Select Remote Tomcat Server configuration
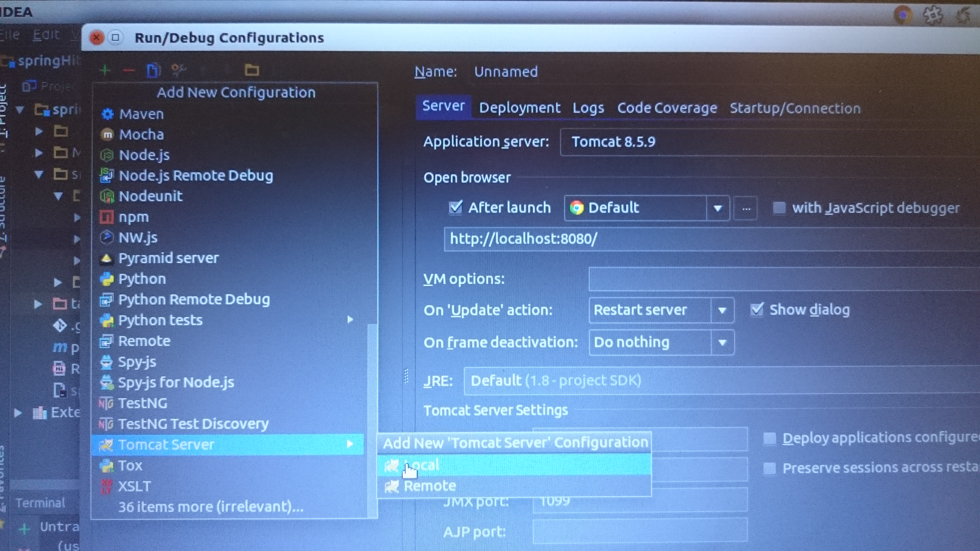 (x=514, y=486)
